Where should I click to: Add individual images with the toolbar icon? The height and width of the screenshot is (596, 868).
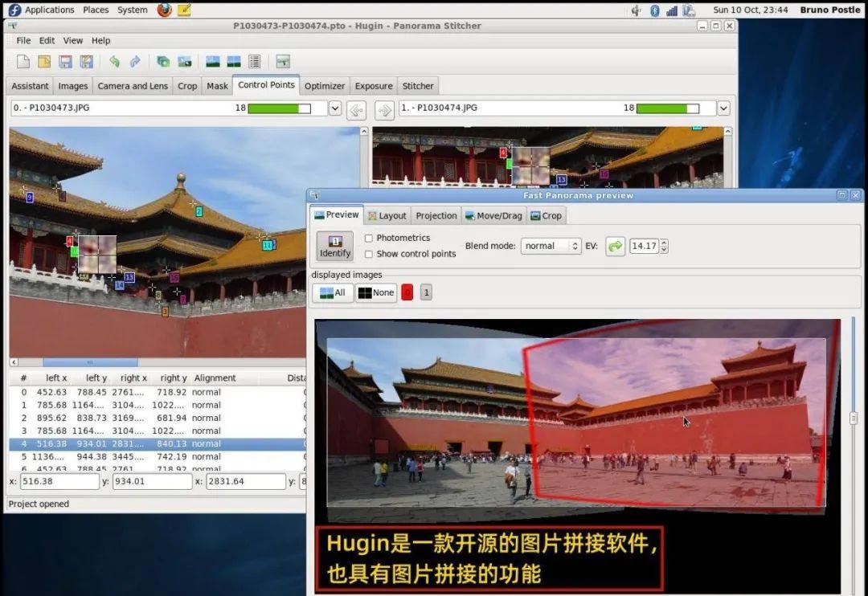(x=162, y=61)
